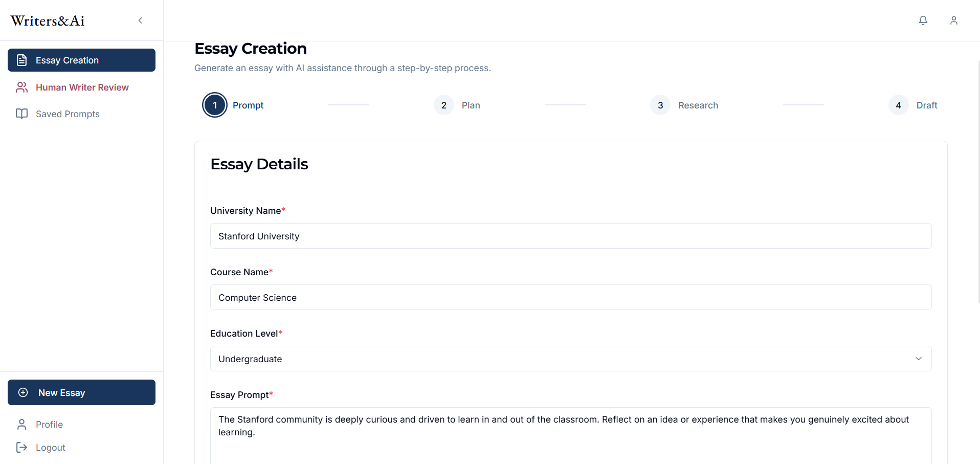Go to step 3 Research

tap(660, 105)
